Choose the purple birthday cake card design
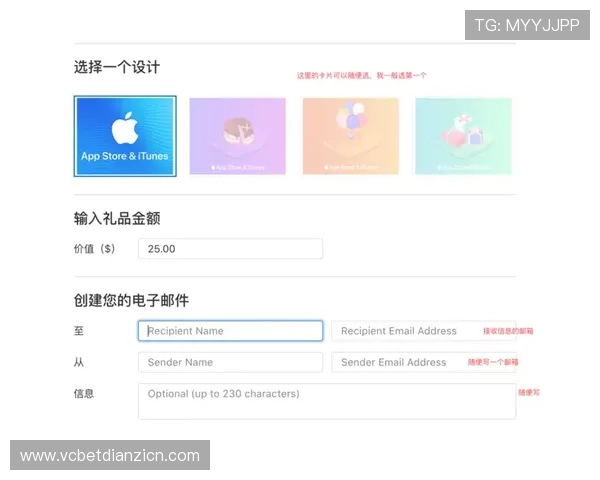The width and height of the screenshot is (600, 480). click(x=238, y=136)
